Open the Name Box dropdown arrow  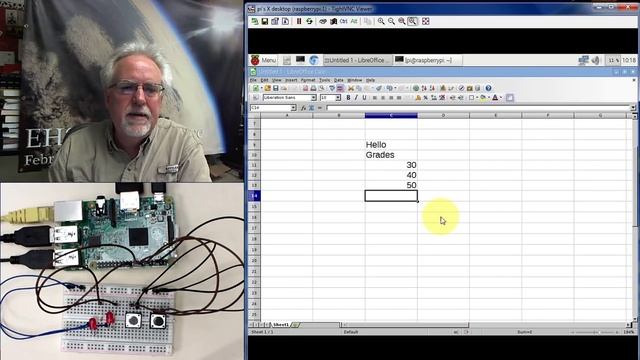[x=293, y=108]
